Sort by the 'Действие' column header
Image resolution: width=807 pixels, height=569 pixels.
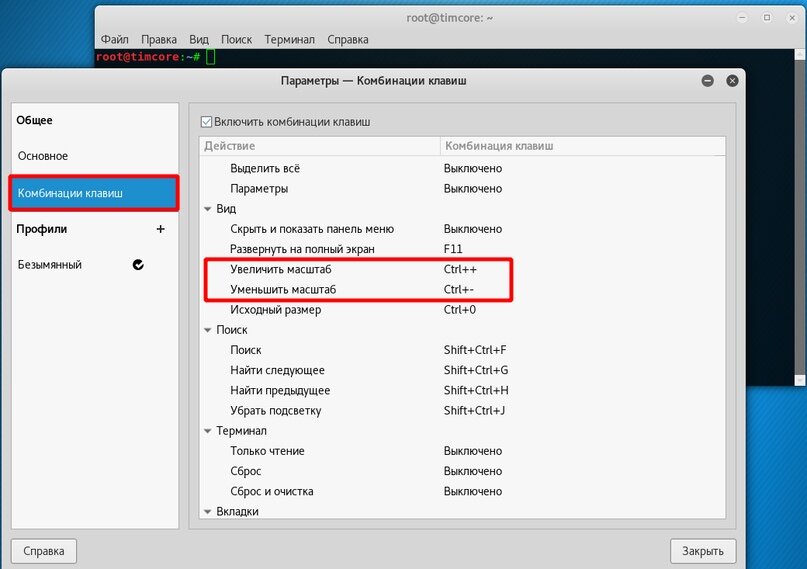[320, 146]
